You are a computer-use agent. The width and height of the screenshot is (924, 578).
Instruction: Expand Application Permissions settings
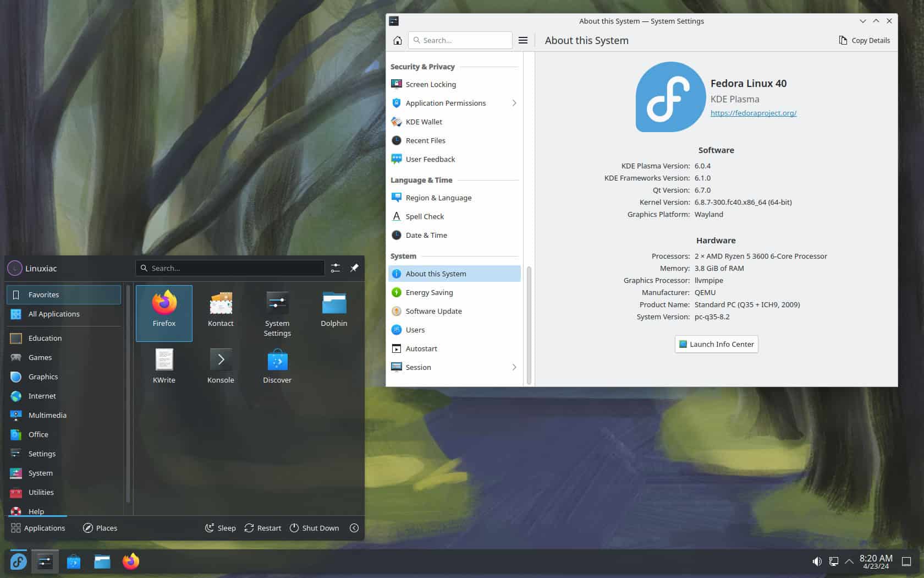[514, 103]
